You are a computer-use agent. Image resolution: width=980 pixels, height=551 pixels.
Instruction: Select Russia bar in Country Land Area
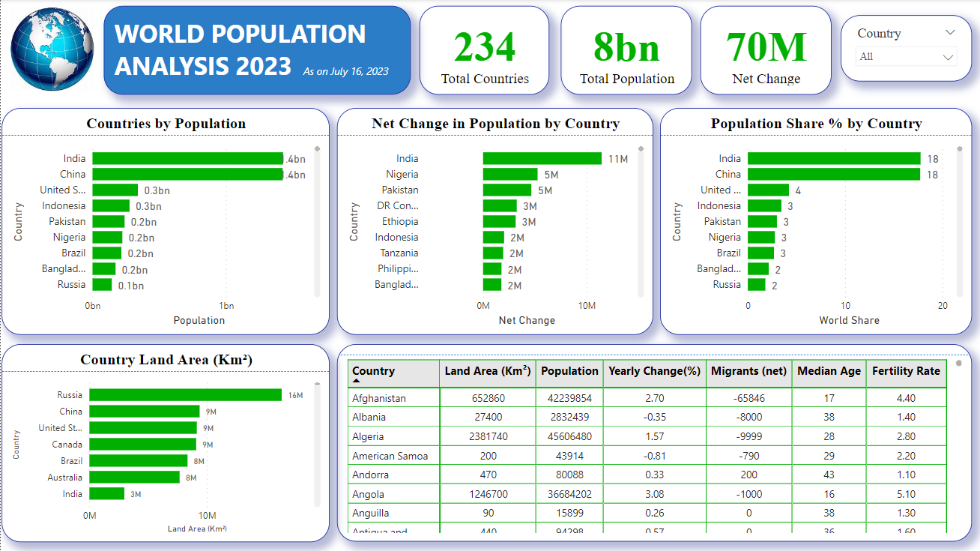click(185, 395)
